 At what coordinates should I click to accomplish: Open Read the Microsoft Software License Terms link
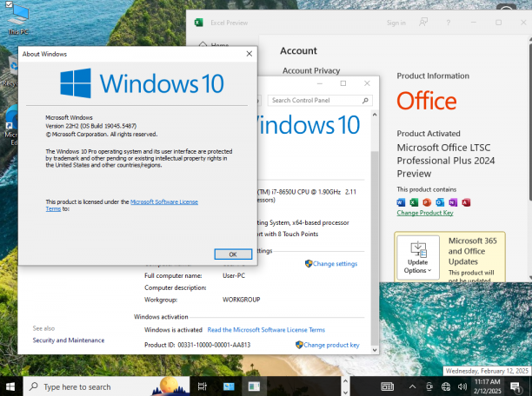pos(266,329)
